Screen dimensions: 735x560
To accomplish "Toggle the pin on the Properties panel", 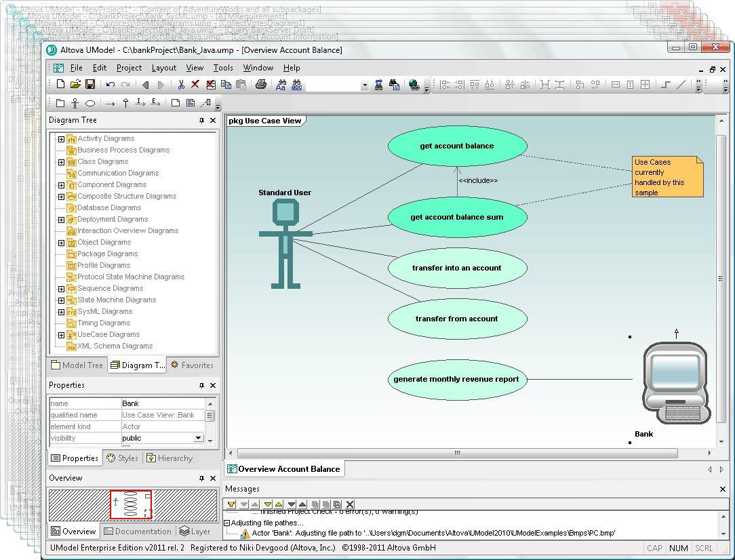I will (201, 385).
